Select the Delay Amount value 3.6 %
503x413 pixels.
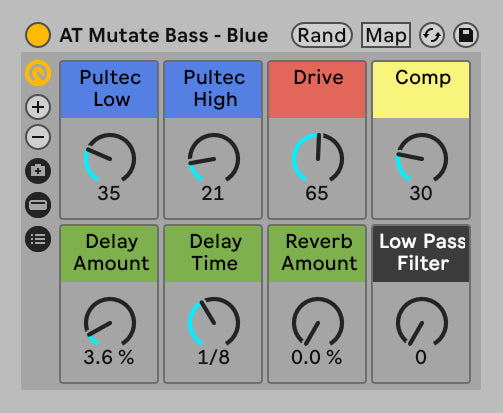pos(109,357)
